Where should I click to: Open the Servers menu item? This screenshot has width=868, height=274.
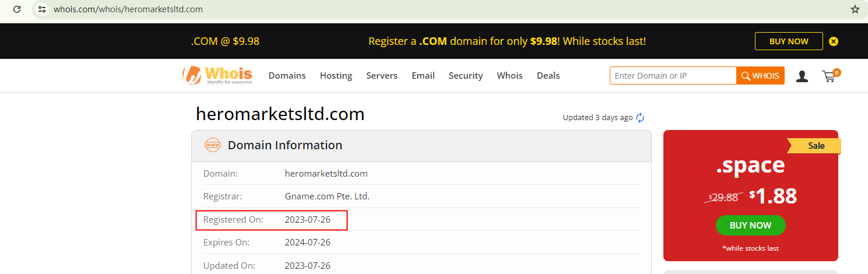382,76
